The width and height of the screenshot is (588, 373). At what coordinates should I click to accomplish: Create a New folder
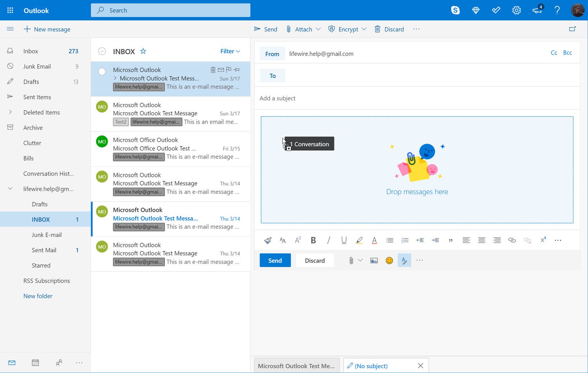point(38,296)
